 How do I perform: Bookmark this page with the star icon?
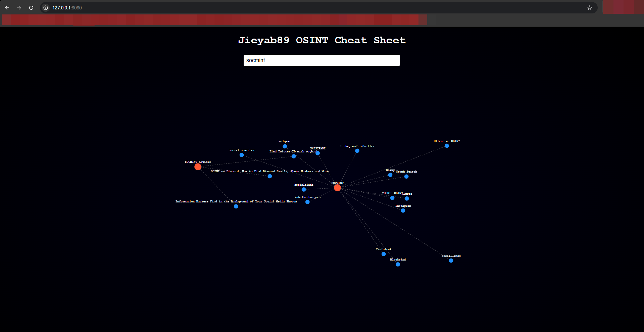(x=590, y=8)
